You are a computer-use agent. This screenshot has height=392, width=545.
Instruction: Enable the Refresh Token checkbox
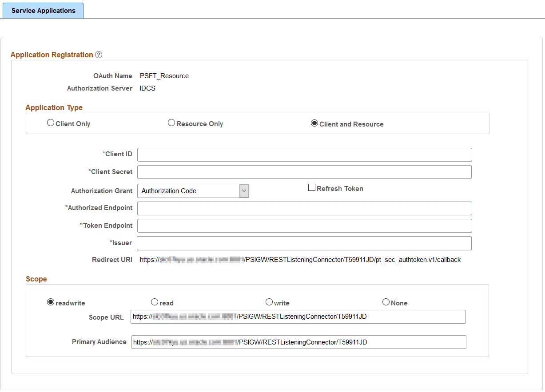click(x=311, y=187)
